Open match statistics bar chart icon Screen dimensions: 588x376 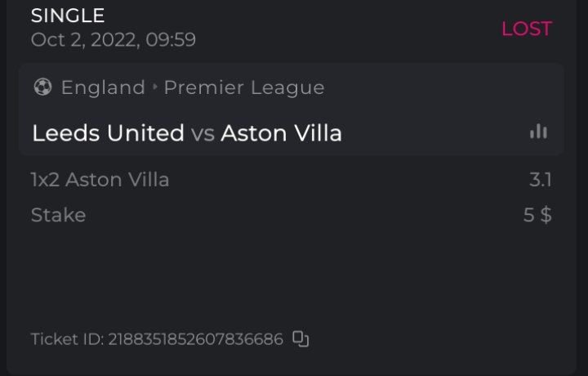[538, 132]
